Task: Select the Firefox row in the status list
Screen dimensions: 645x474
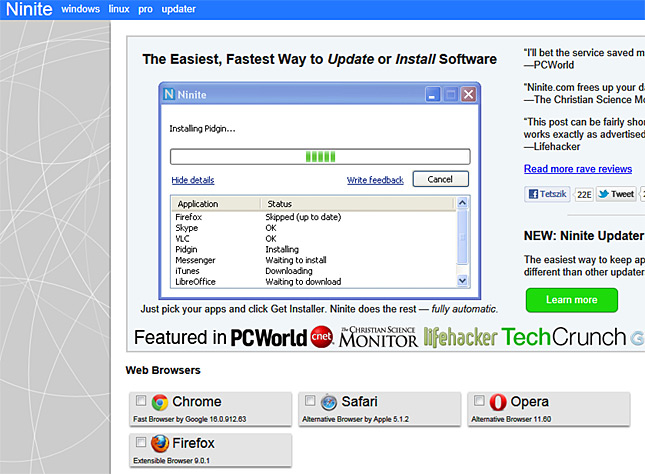Action: 314,217
